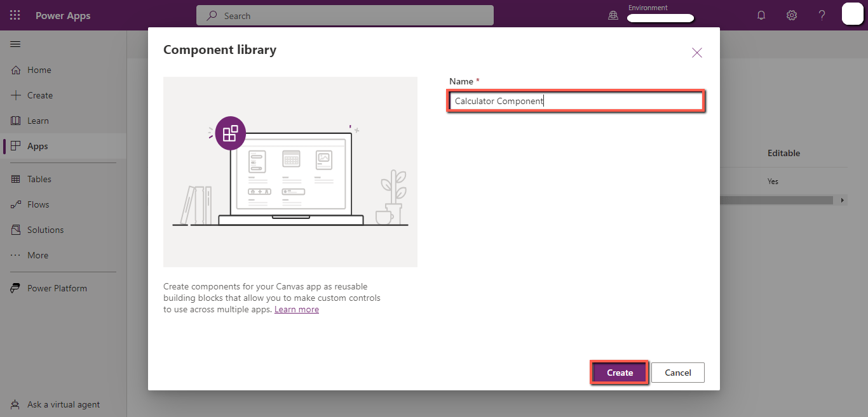Open the user account avatar
This screenshot has height=417, width=868.
click(853, 14)
